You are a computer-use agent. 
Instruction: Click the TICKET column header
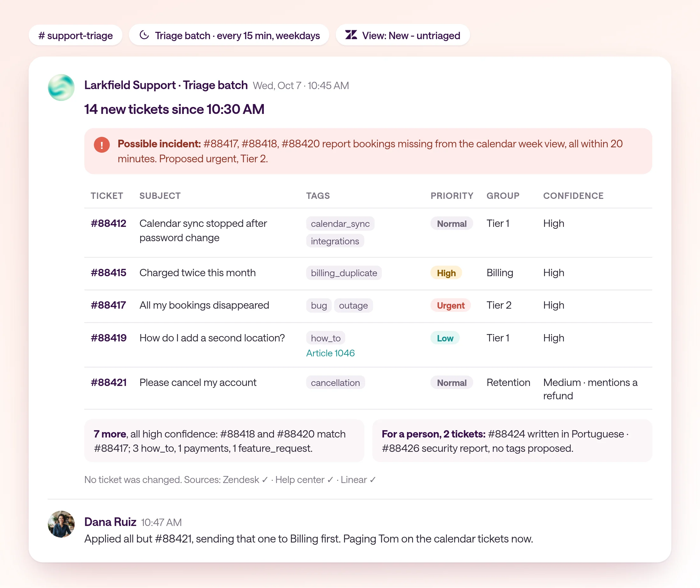(x=107, y=196)
